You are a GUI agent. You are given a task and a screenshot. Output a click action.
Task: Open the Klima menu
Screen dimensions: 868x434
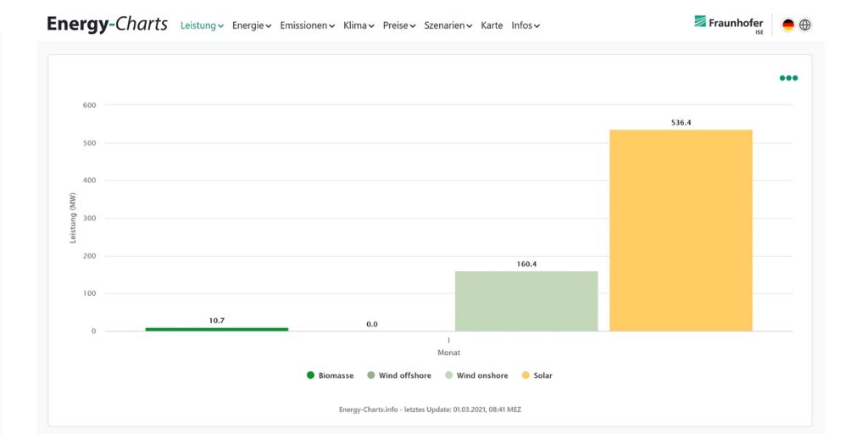click(x=359, y=25)
